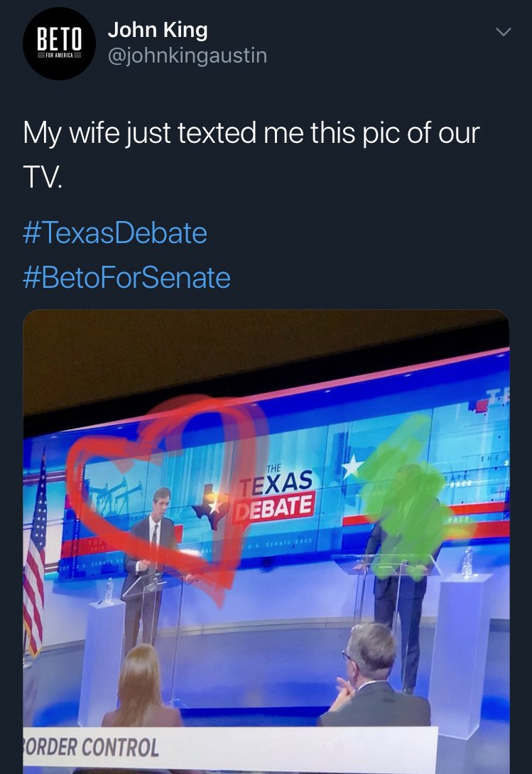Image resolution: width=532 pixels, height=774 pixels.
Task: Open the Beto For America profile avatar
Action: tap(59, 43)
